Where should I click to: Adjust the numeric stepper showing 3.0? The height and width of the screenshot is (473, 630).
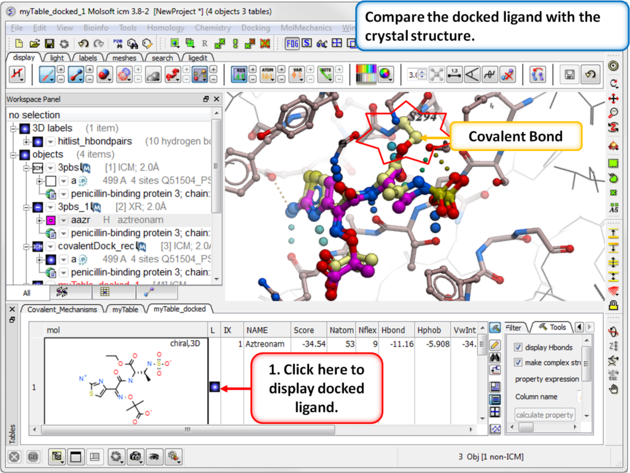click(417, 75)
